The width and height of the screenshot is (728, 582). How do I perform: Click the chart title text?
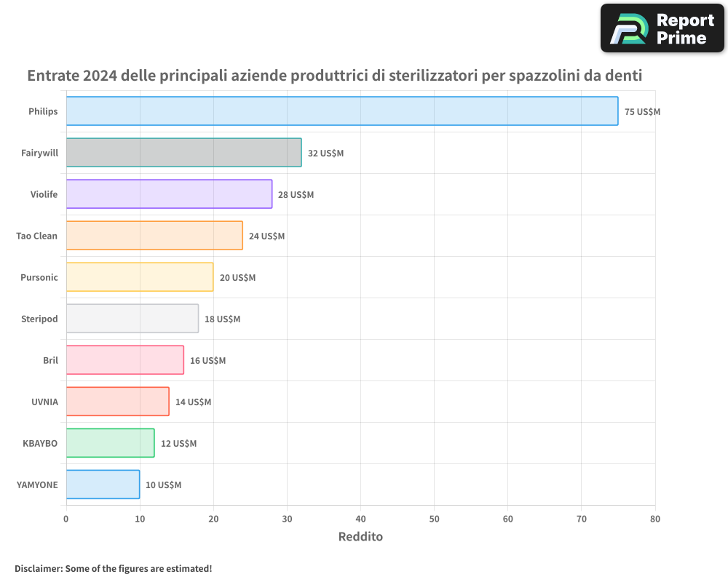click(x=334, y=76)
